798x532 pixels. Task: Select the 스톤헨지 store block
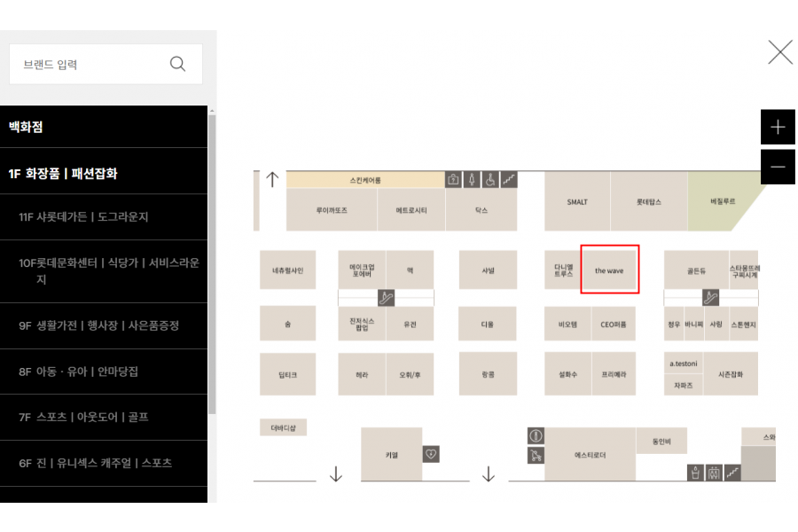[x=744, y=324]
